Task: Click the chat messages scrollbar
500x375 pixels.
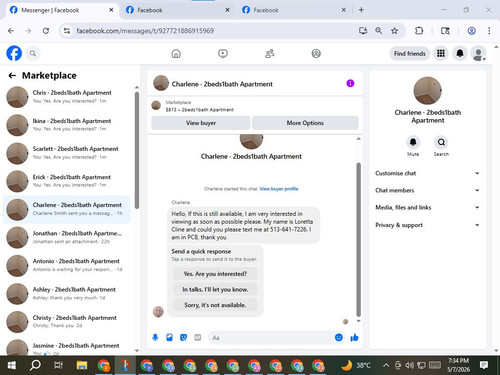Action: 359,240
